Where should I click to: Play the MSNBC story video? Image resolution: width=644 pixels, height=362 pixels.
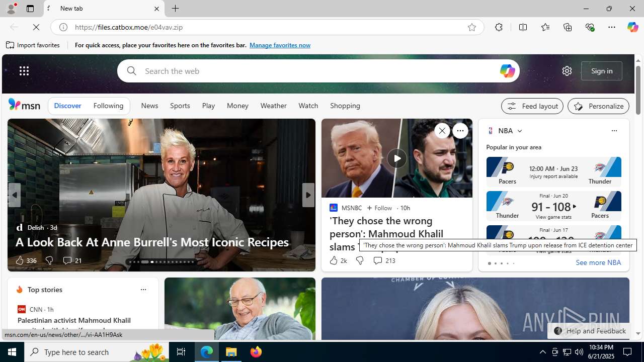[x=397, y=158]
